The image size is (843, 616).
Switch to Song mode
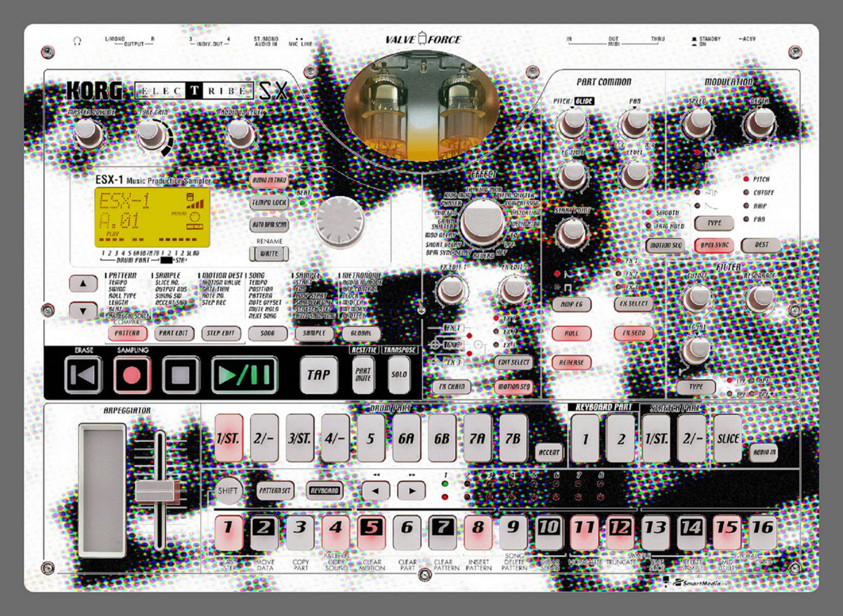pos(268,334)
